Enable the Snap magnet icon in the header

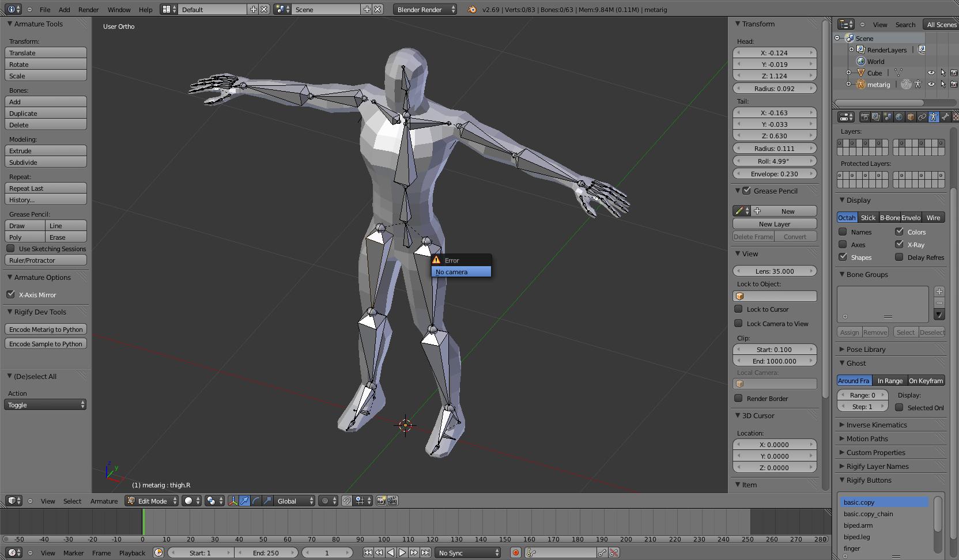pos(346,501)
